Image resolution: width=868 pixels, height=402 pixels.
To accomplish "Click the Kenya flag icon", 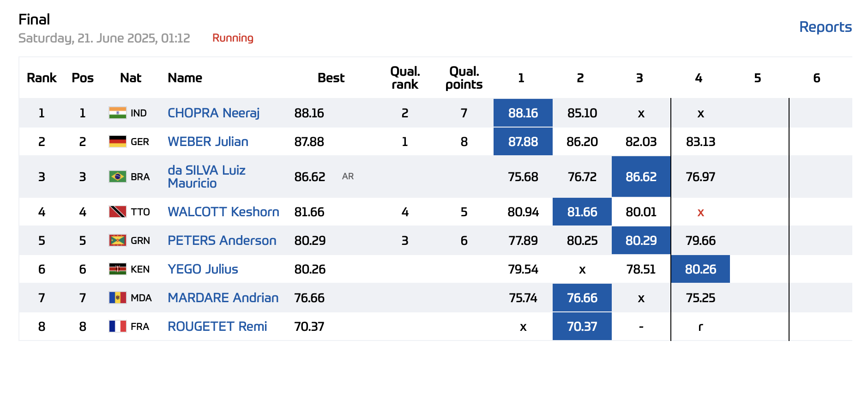I will (117, 269).
